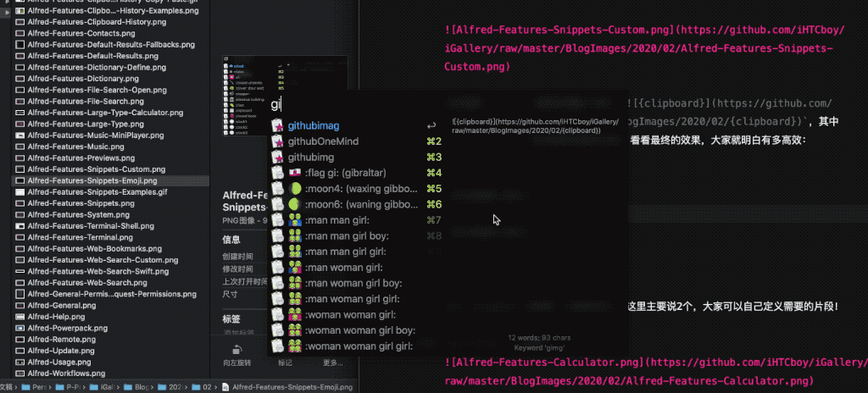The height and width of the screenshot is (393, 868).
Task: Click the snippet icon beside githubimg
Action: coord(277,158)
